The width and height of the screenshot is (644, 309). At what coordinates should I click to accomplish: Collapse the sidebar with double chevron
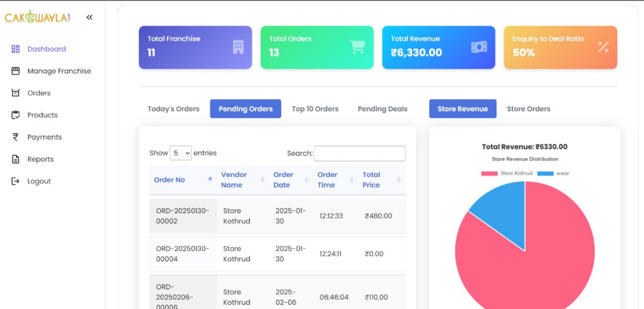(89, 17)
